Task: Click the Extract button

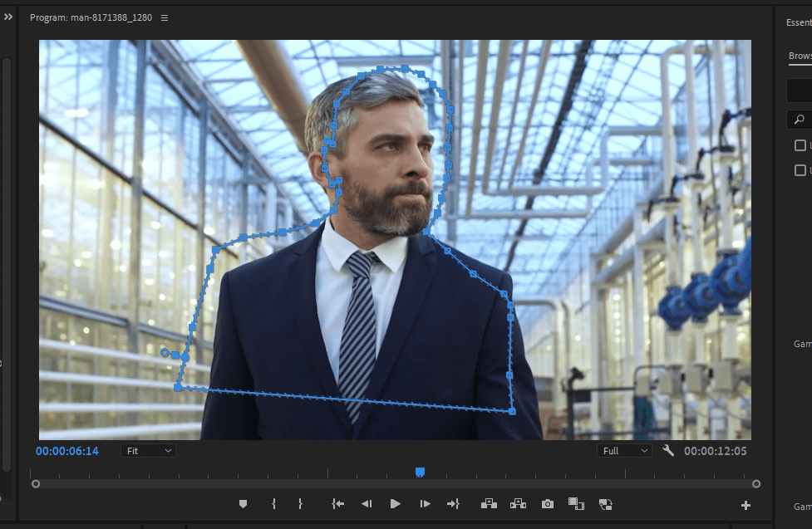Action: coord(518,503)
